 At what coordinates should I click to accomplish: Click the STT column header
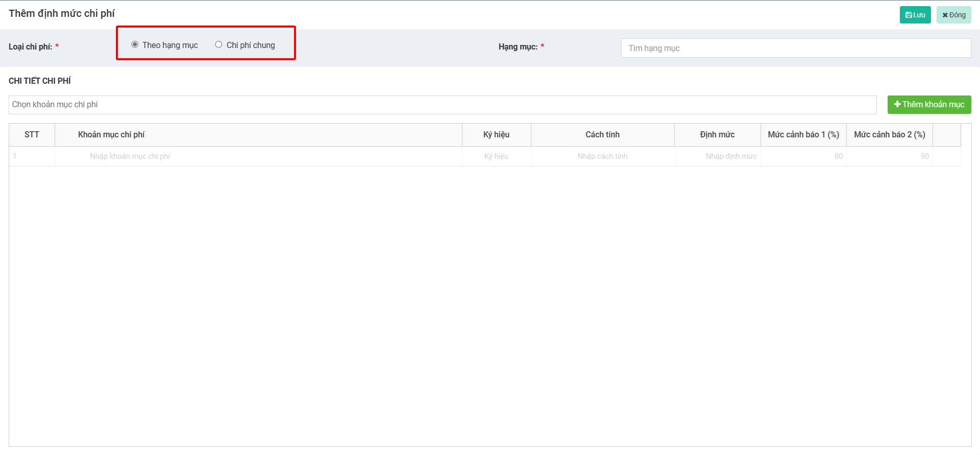(32, 135)
